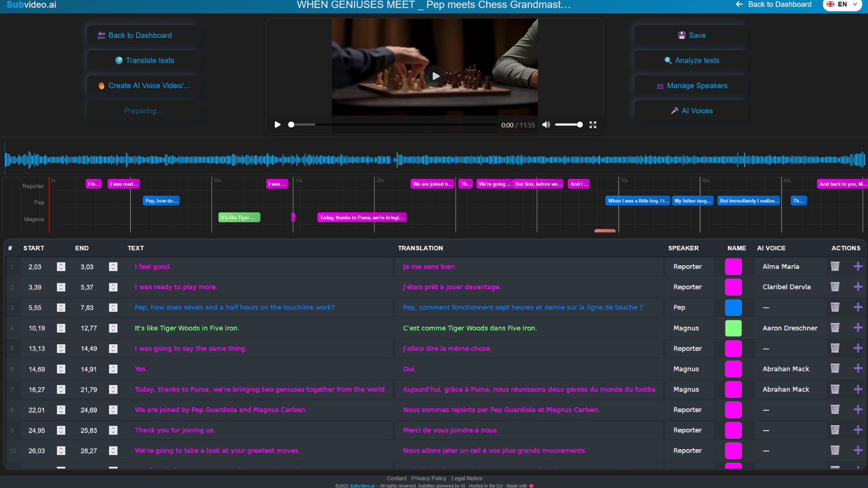Delete the "I feel good." subtitle using its trash icon
Screen dimensions: 868x488
[835, 267]
